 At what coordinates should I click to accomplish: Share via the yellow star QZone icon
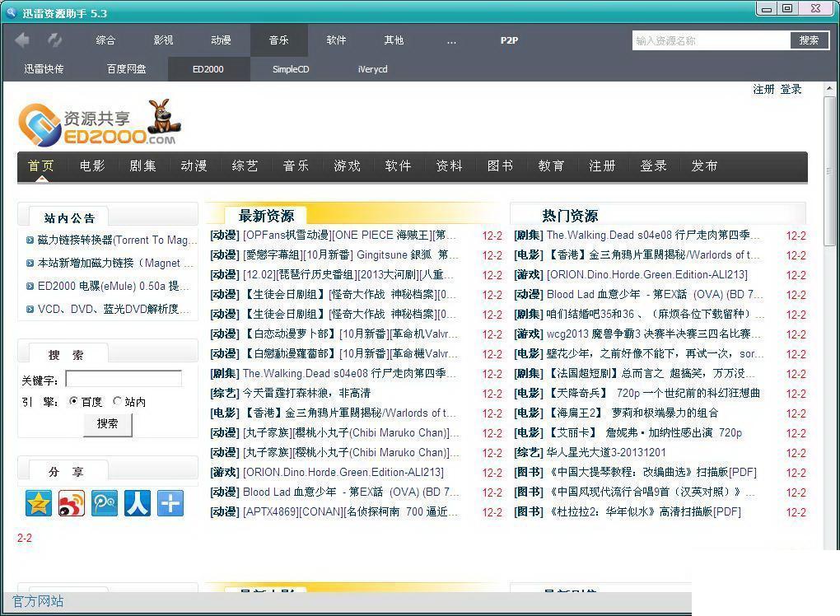coord(39,503)
